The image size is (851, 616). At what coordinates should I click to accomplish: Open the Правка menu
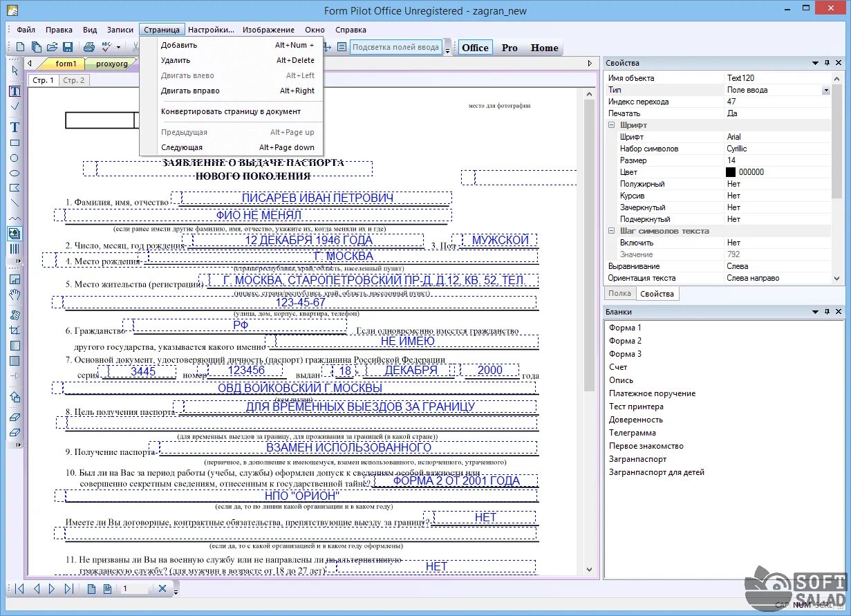point(59,30)
